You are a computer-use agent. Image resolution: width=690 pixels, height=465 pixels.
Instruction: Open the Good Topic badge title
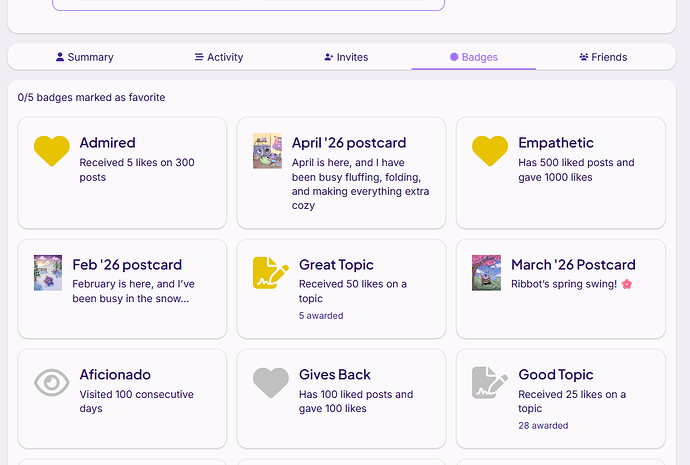pyautogui.click(x=556, y=375)
